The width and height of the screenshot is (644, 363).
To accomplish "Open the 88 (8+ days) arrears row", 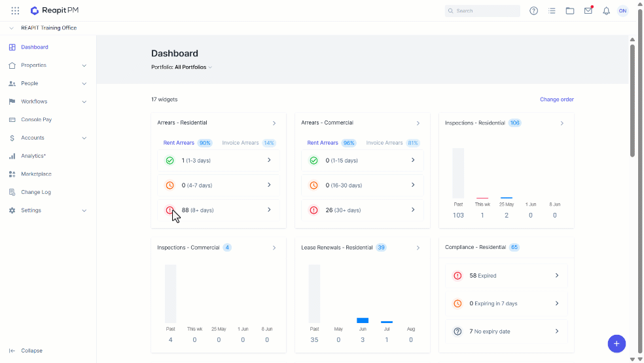I will point(219,210).
